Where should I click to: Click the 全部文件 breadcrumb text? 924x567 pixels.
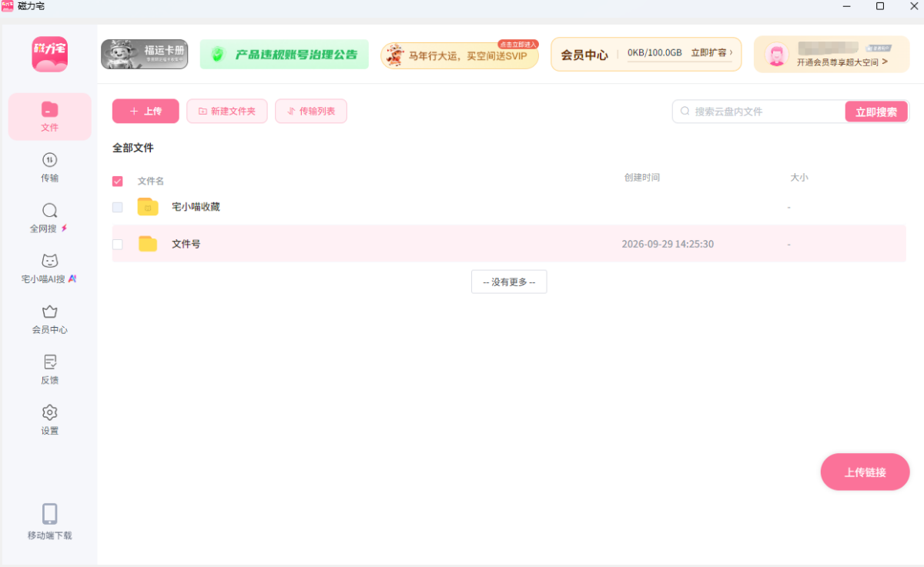point(133,148)
